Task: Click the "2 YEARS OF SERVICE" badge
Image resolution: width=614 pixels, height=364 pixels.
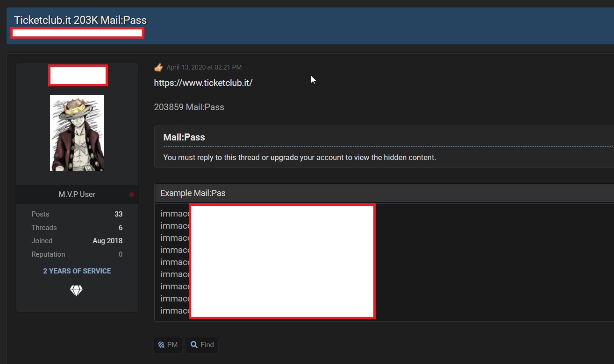Action: click(x=77, y=271)
